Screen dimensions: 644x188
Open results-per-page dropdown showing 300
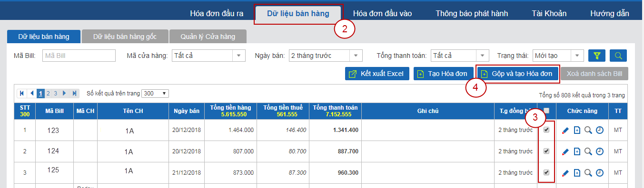[x=155, y=94]
